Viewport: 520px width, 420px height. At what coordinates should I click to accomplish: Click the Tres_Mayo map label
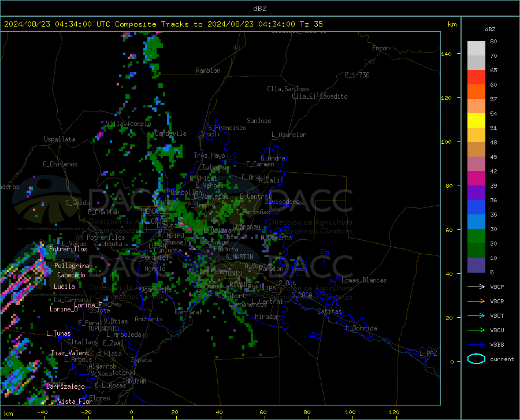tap(209, 155)
